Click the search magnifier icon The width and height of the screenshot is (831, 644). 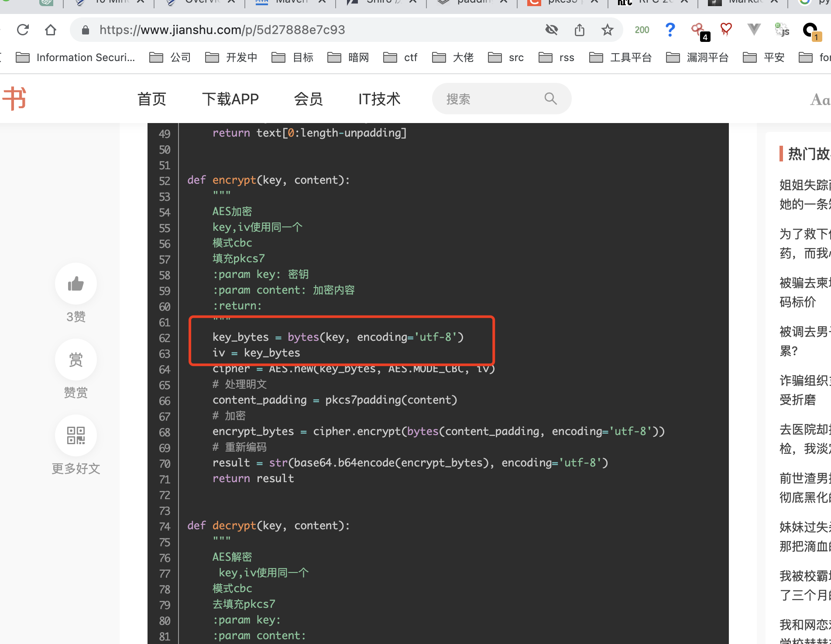551,99
